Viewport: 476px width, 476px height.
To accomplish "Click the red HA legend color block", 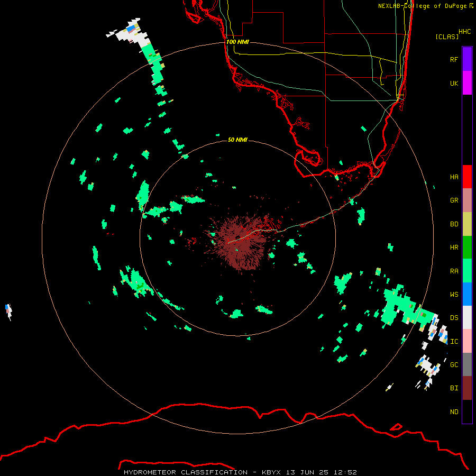I will (x=467, y=177).
